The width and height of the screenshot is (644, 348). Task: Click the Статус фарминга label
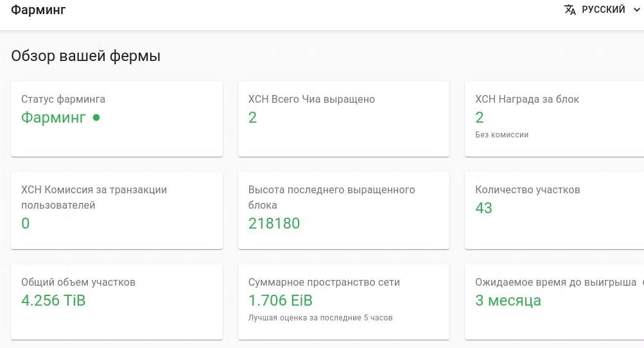click(64, 99)
